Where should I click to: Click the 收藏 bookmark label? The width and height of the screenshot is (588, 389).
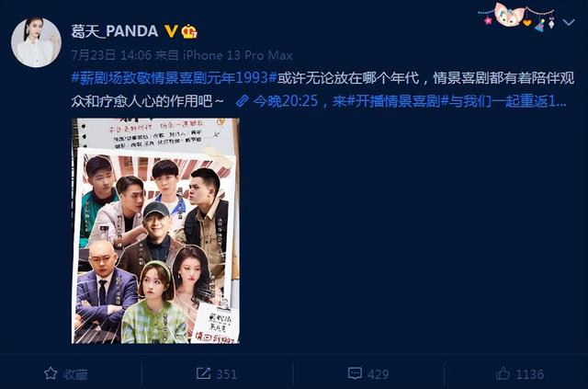pyautogui.click(x=75, y=374)
